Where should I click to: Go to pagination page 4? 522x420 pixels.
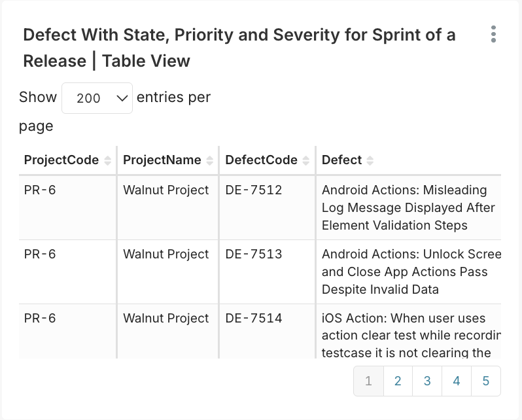pos(457,381)
